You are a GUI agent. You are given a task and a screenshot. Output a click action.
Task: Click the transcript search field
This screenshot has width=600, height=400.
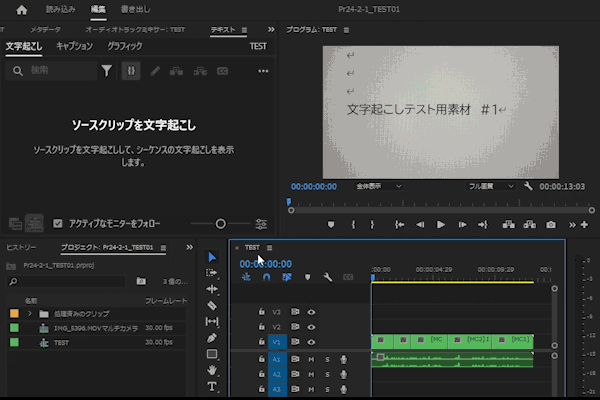pos(51,71)
